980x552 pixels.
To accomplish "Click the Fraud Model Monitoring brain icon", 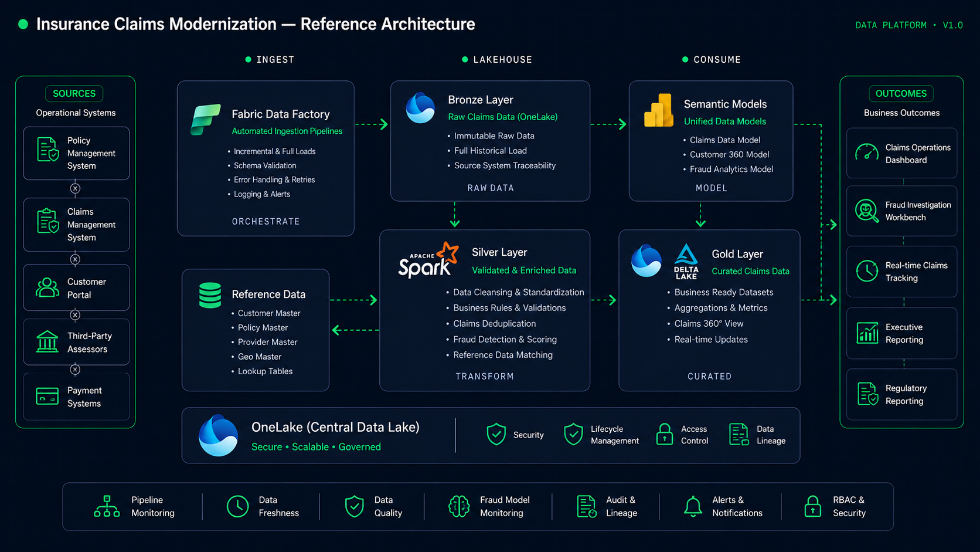I will [x=459, y=506].
